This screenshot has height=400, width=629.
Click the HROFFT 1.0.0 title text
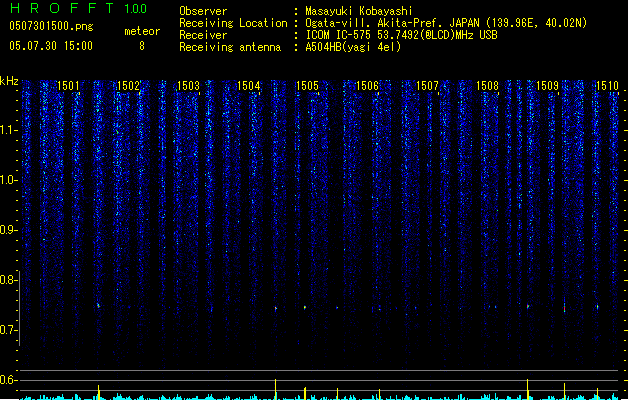click(x=78, y=8)
